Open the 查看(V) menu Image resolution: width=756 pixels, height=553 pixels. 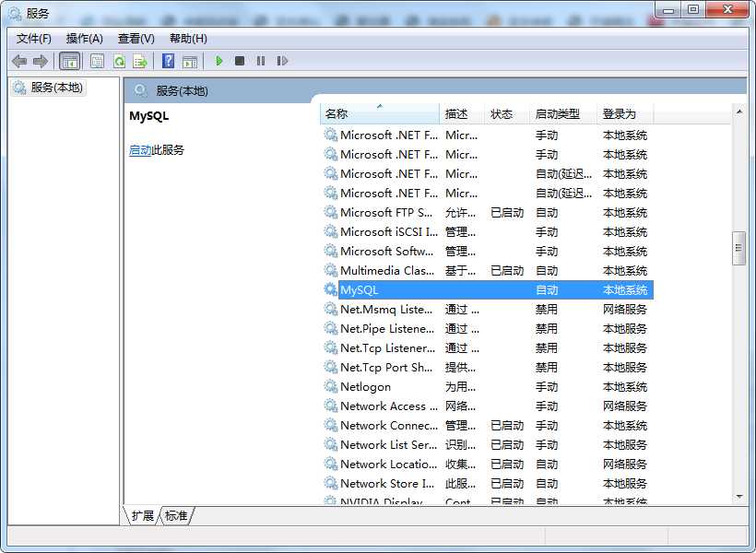pyautogui.click(x=136, y=39)
